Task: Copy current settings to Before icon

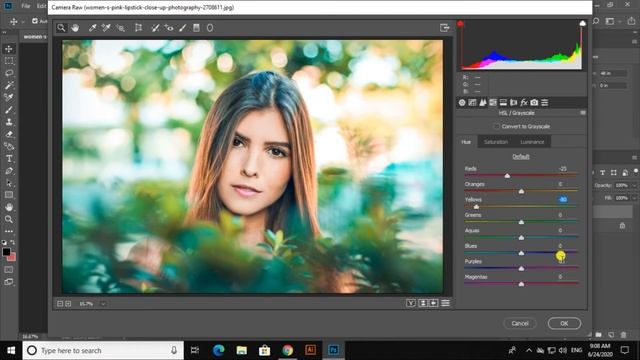Action: [x=433, y=303]
